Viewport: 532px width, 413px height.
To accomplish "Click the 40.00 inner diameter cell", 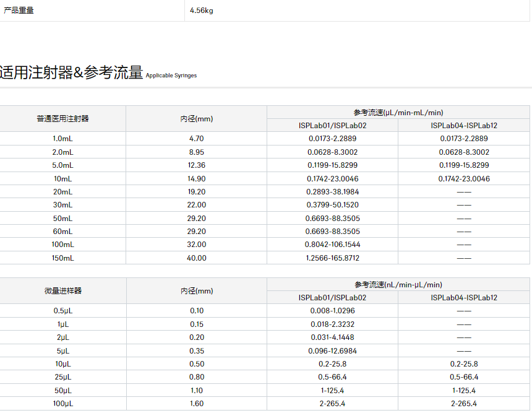I will (x=197, y=258).
